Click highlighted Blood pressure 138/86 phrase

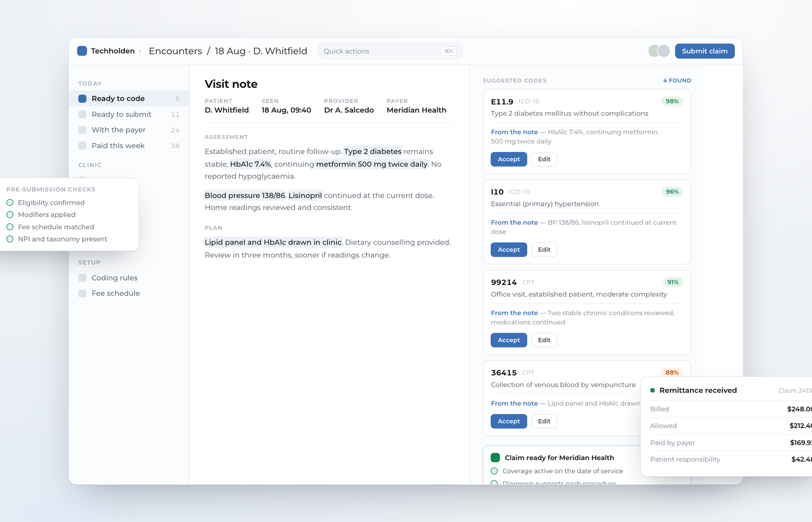click(245, 195)
